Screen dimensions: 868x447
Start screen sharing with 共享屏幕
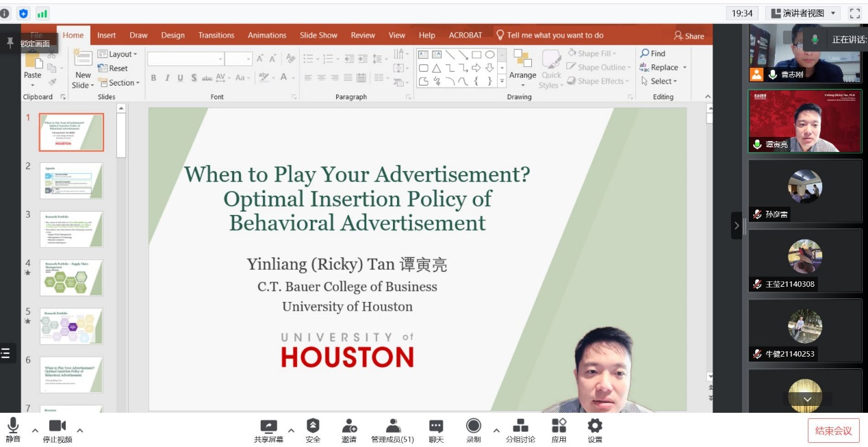tap(268, 431)
